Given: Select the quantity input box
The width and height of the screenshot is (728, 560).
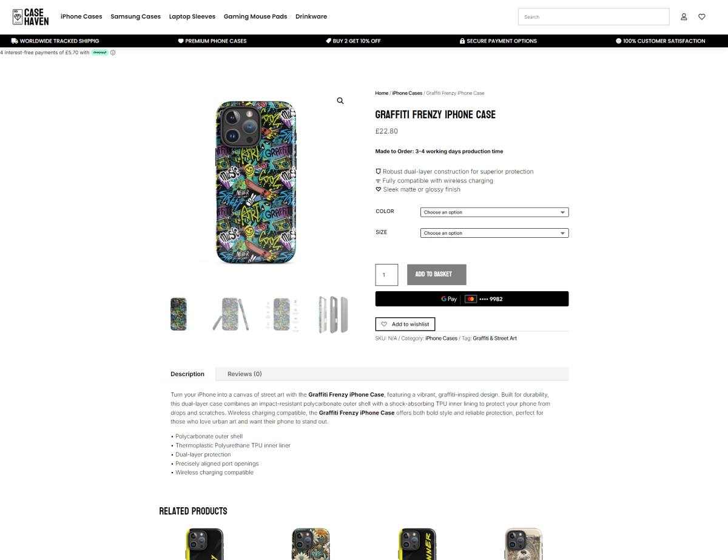Looking at the screenshot, I should (386, 275).
